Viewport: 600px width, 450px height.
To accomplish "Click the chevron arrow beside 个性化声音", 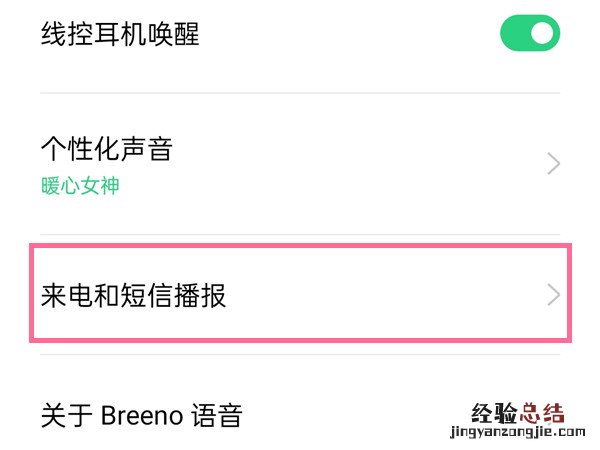I will 554,164.
